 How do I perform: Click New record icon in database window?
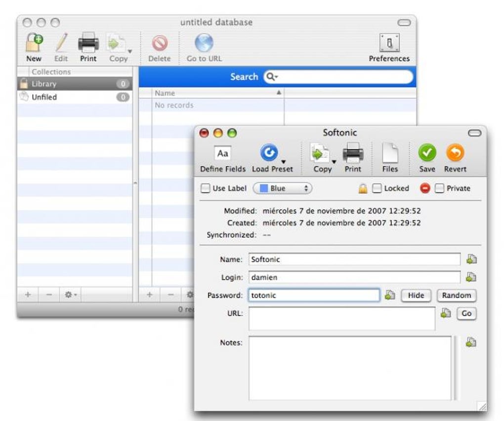(34, 42)
